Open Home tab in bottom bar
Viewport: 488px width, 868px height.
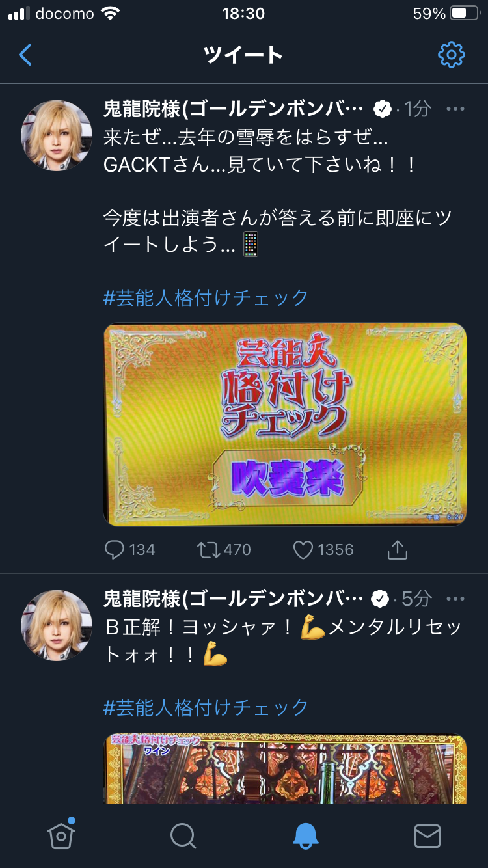(61, 835)
